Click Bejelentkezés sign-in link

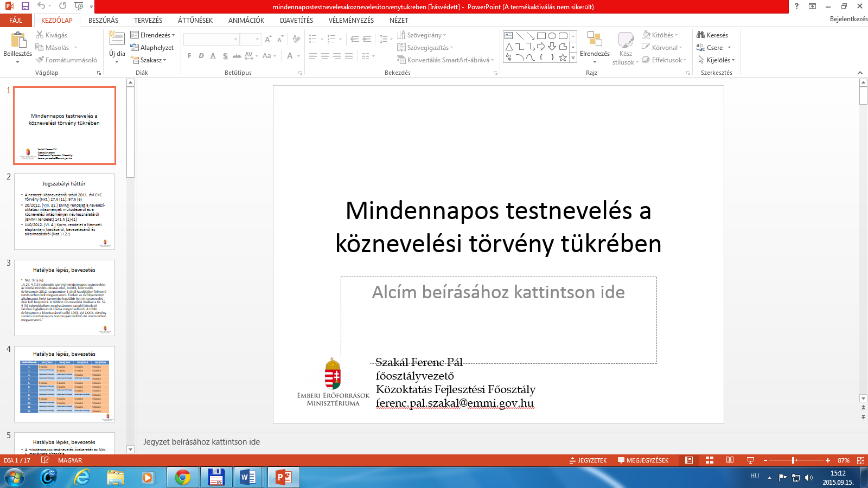[x=848, y=19]
